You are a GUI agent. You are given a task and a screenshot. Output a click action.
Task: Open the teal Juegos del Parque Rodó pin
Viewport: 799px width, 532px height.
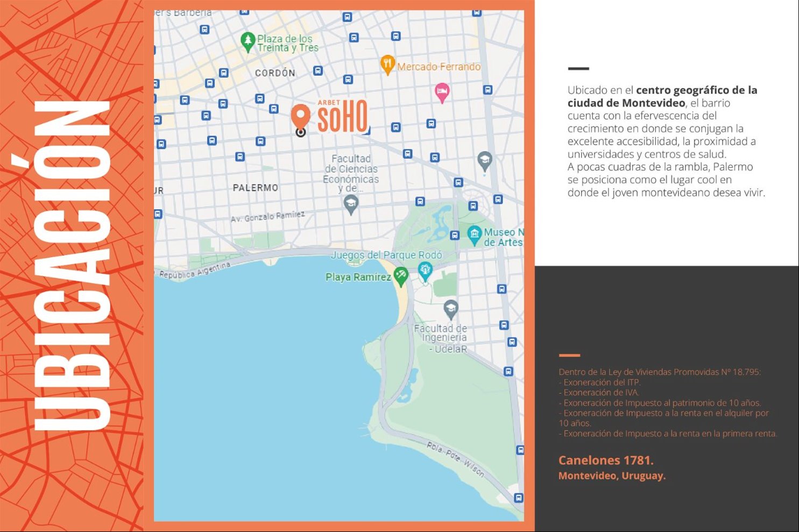point(425,271)
